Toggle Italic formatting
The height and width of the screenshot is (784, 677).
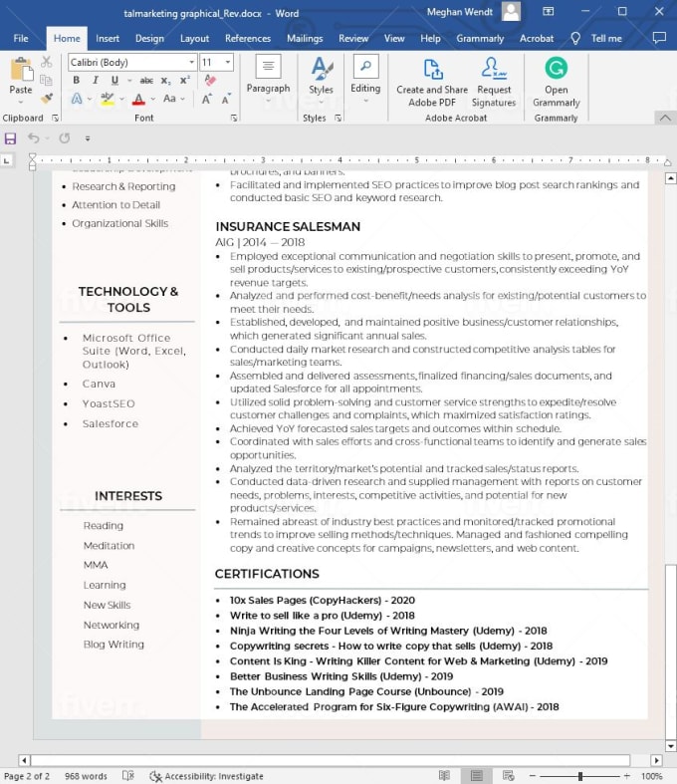coord(96,80)
